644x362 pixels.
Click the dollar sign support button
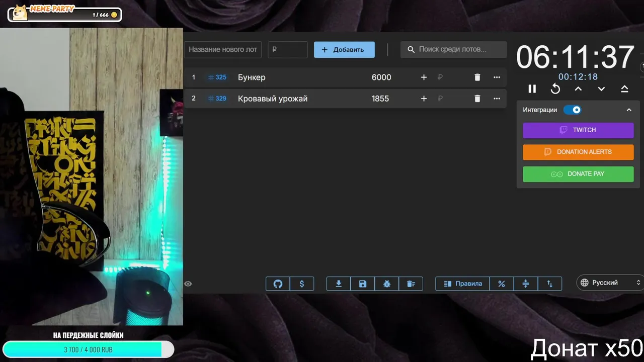point(302,284)
